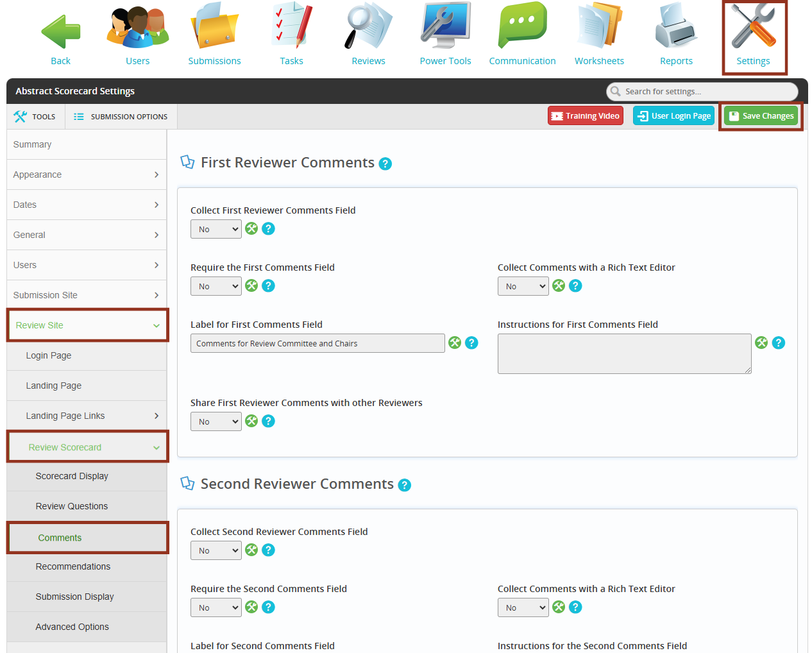The height and width of the screenshot is (653, 812).
Task: Click help icon for Require the First Comments Field
Action: pyautogui.click(x=269, y=285)
